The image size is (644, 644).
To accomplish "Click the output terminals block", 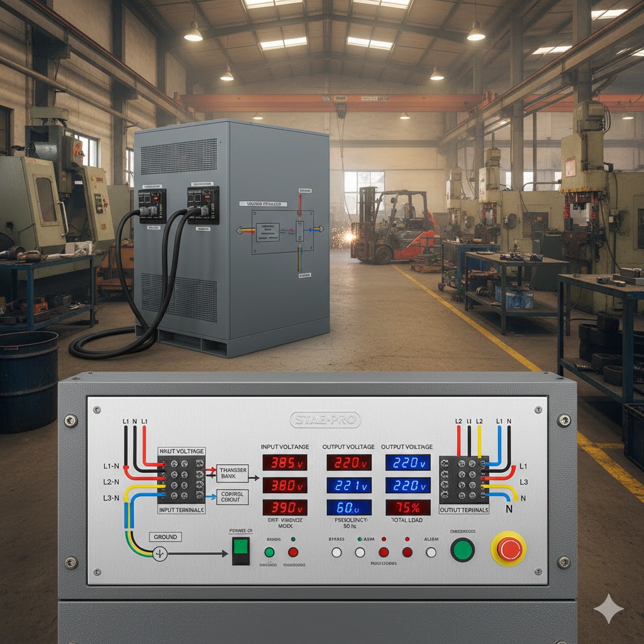I will coord(464,480).
